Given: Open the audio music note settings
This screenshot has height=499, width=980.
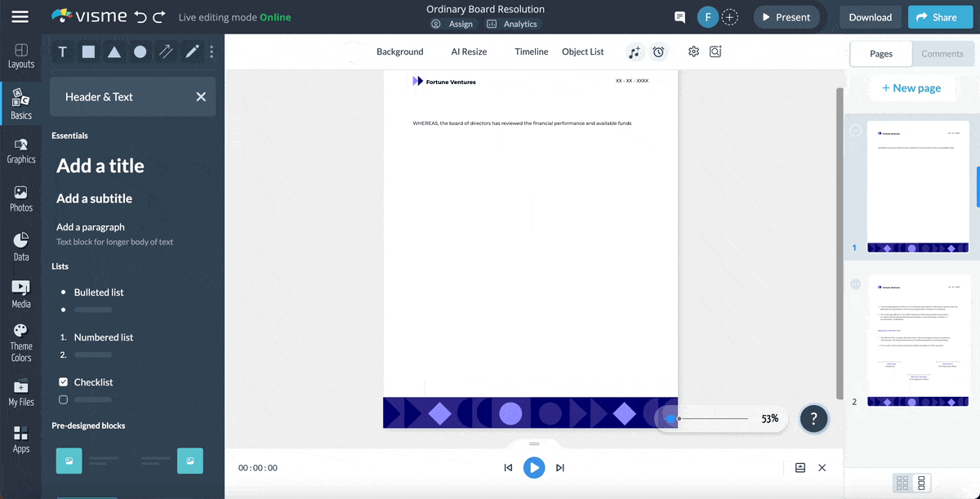Looking at the screenshot, I should point(635,52).
